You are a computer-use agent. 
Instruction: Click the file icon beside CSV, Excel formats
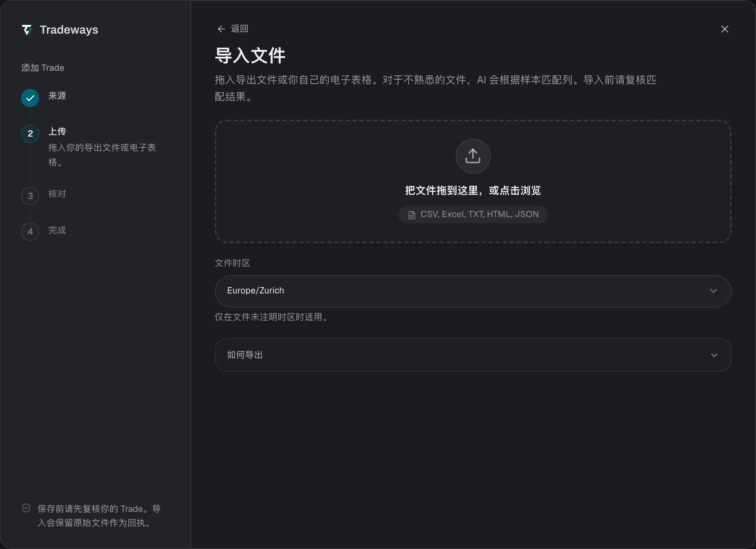[411, 215]
